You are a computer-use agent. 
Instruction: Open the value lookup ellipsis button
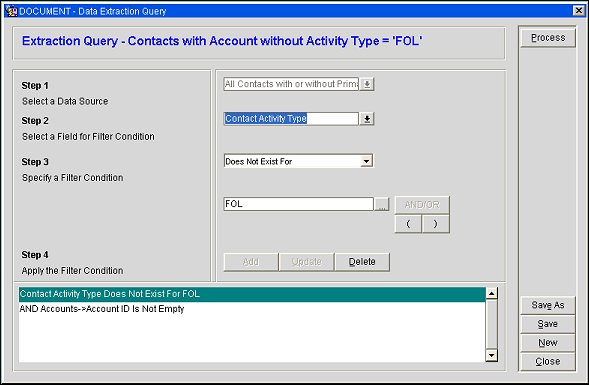pos(382,204)
